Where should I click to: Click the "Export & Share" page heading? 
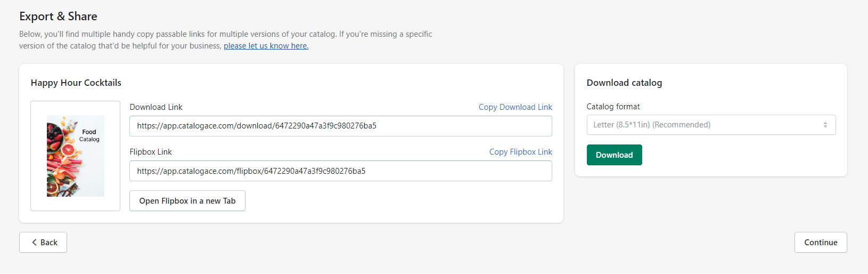tap(58, 17)
